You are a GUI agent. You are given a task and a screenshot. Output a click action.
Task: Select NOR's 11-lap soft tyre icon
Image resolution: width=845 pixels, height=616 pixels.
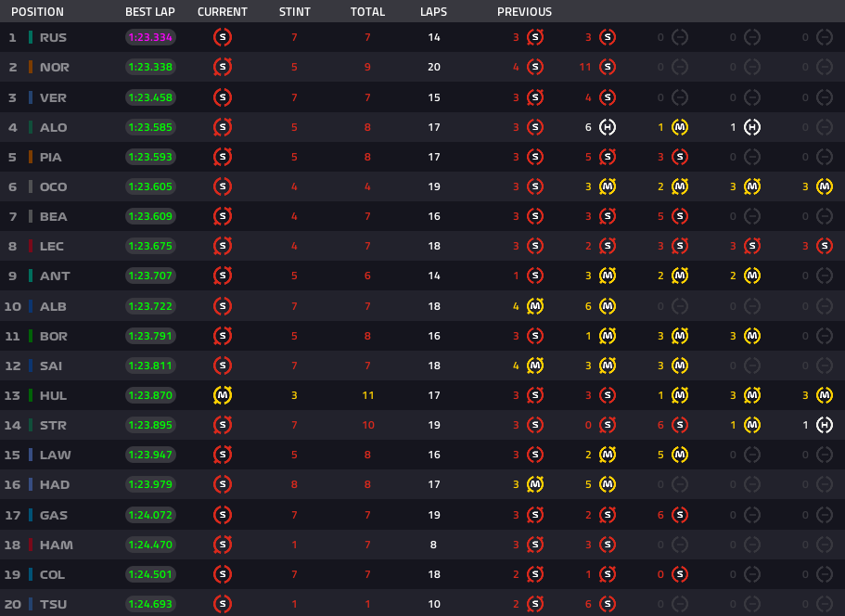click(608, 68)
